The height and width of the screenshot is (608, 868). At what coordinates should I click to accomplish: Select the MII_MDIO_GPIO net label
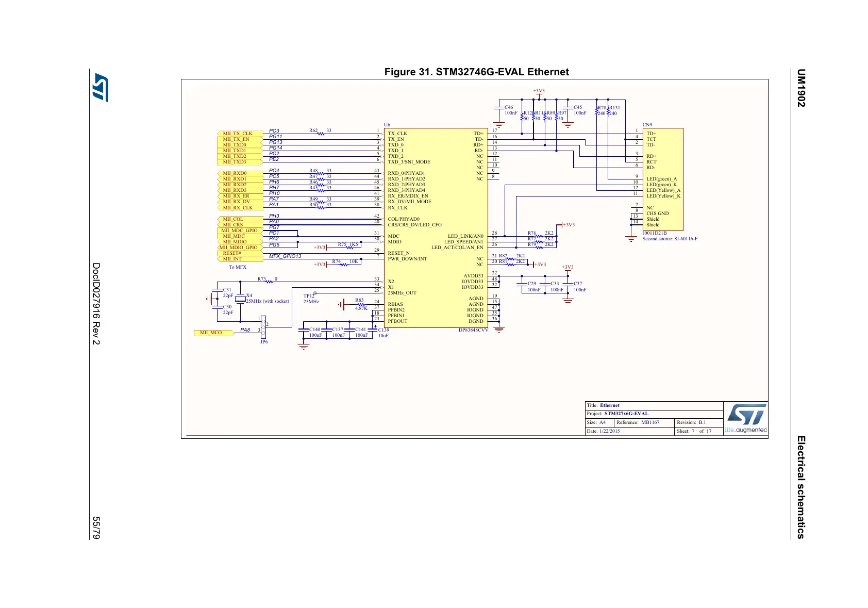[x=240, y=248]
